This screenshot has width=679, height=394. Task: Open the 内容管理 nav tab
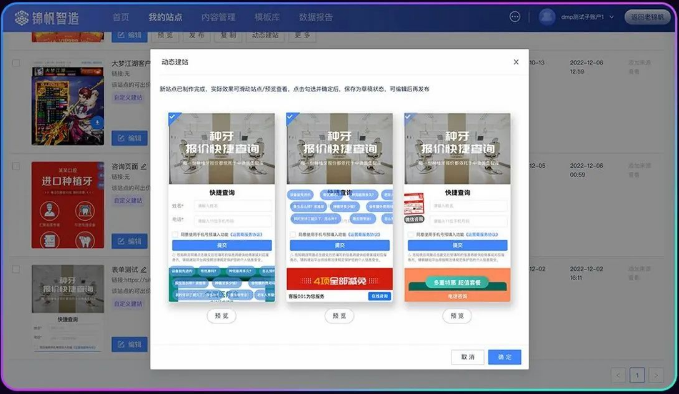(218, 17)
